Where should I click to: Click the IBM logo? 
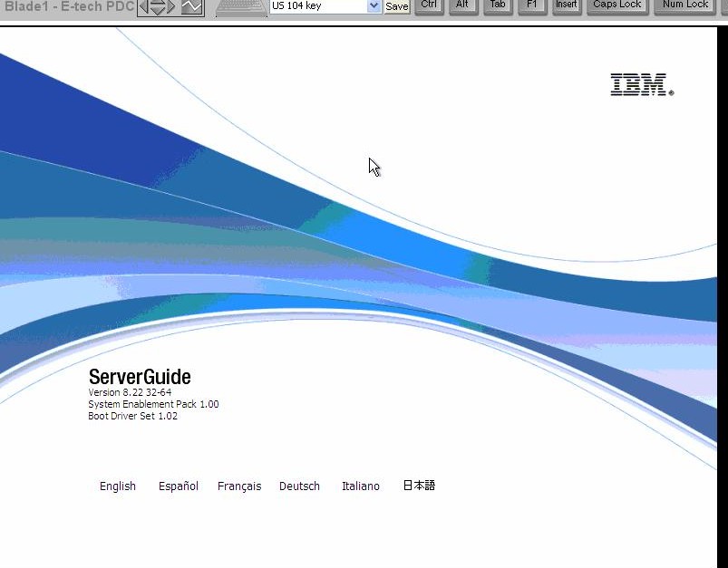click(x=642, y=84)
